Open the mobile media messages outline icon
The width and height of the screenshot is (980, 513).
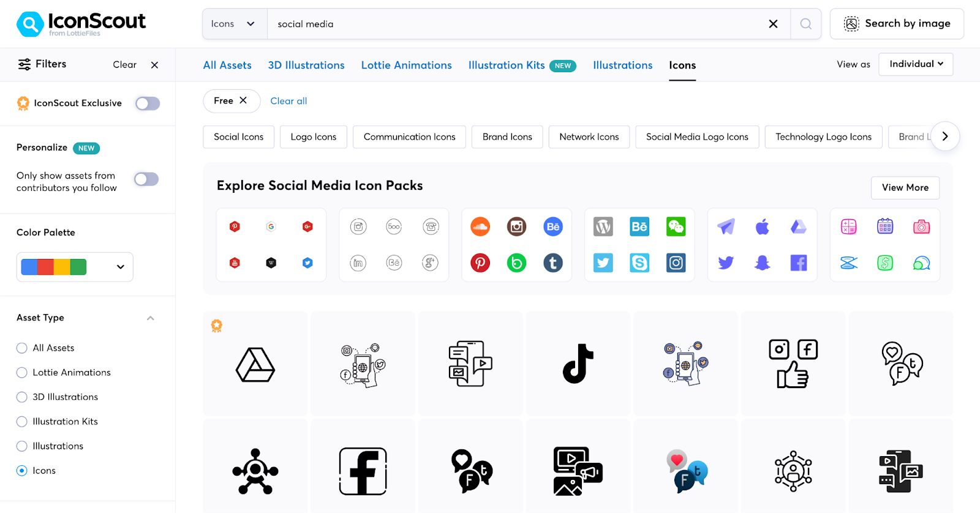470,364
